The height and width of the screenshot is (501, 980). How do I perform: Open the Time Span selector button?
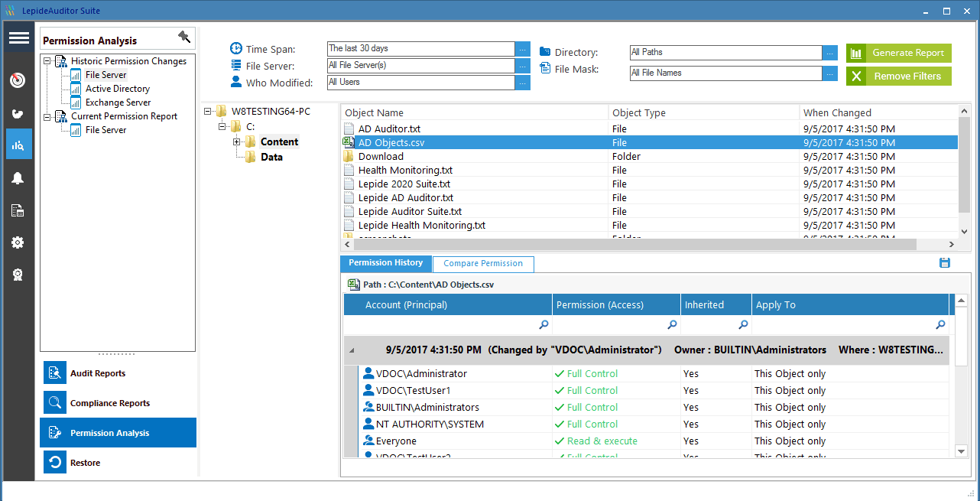[x=523, y=49]
